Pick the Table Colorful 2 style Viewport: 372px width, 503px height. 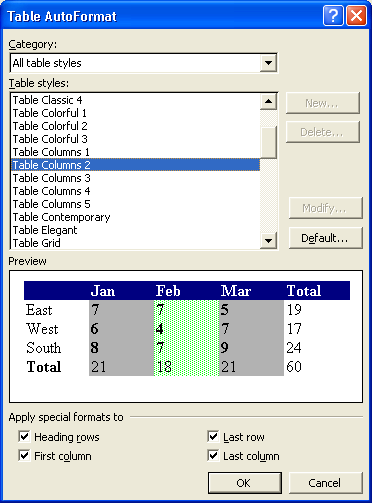tap(135, 126)
